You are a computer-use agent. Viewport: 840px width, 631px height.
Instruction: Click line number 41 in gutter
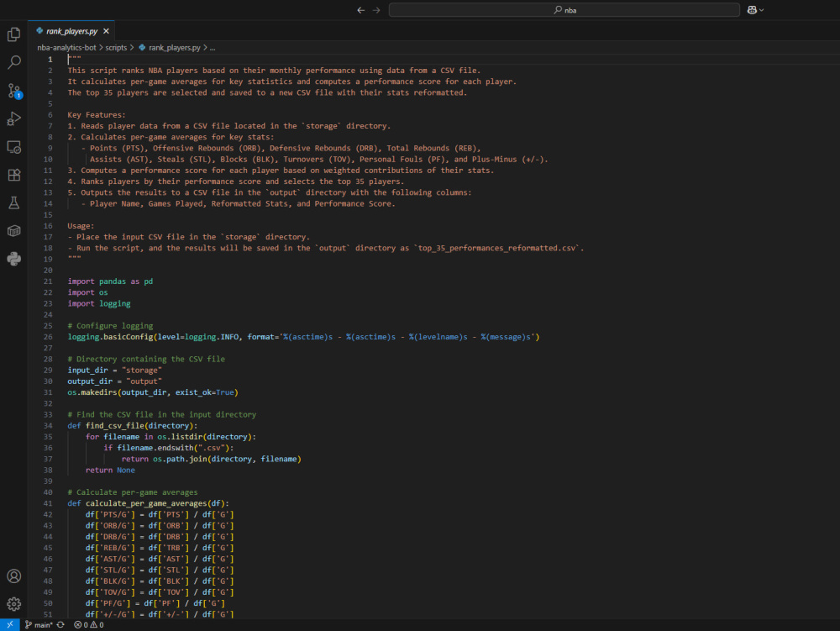pyautogui.click(x=48, y=503)
